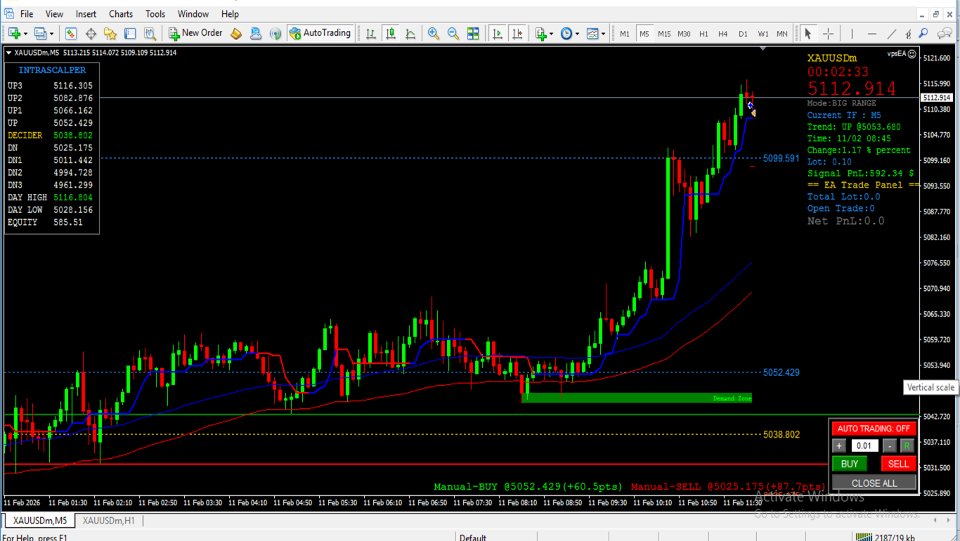Image resolution: width=960 pixels, height=541 pixels.
Task: Launch MetaEditor from the toolbar
Action: click(x=236, y=33)
